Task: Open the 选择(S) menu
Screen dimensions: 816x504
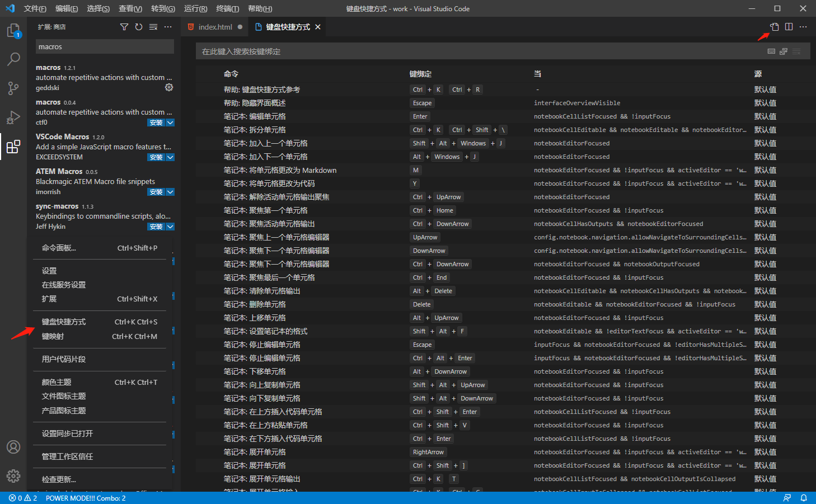Action: (x=99, y=8)
